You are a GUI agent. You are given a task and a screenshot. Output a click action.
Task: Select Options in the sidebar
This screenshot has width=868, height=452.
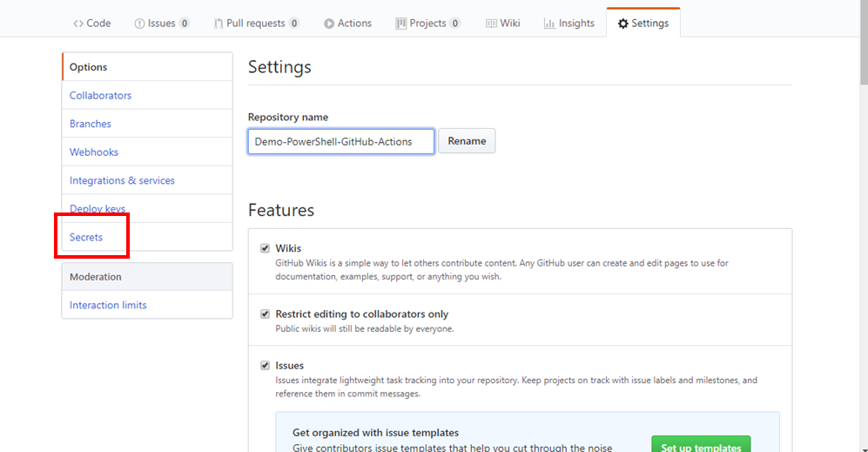tap(147, 67)
